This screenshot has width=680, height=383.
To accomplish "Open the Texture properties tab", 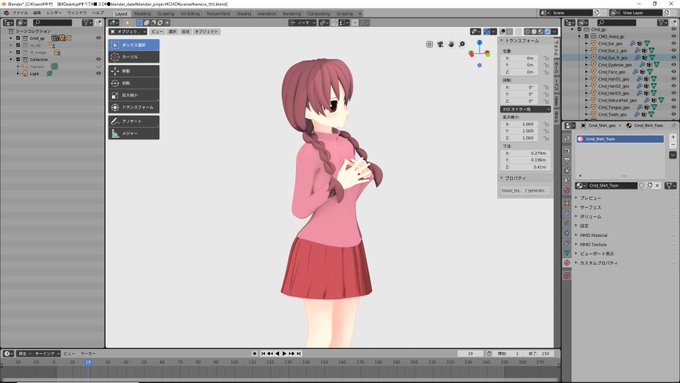I will pyautogui.click(x=567, y=276).
